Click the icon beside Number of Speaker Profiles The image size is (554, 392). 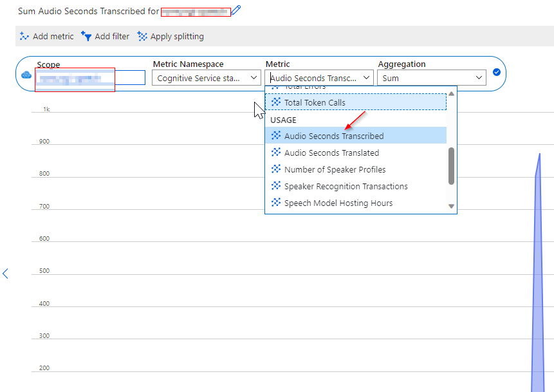(276, 169)
